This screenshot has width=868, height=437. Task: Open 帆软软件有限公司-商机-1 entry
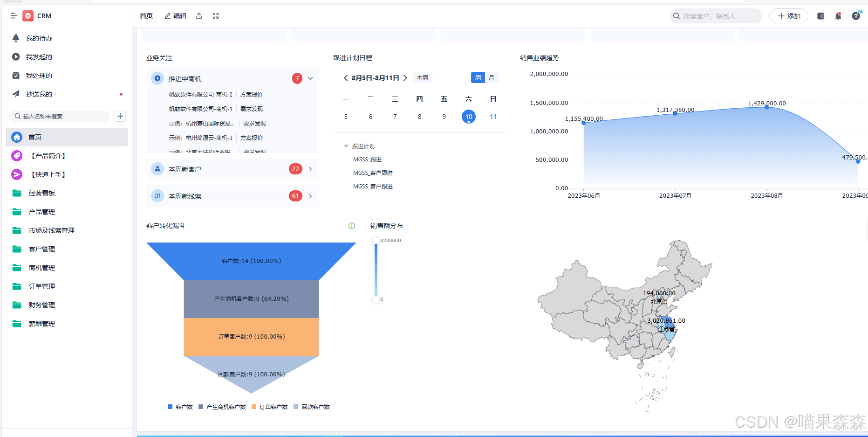click(201, 109)
